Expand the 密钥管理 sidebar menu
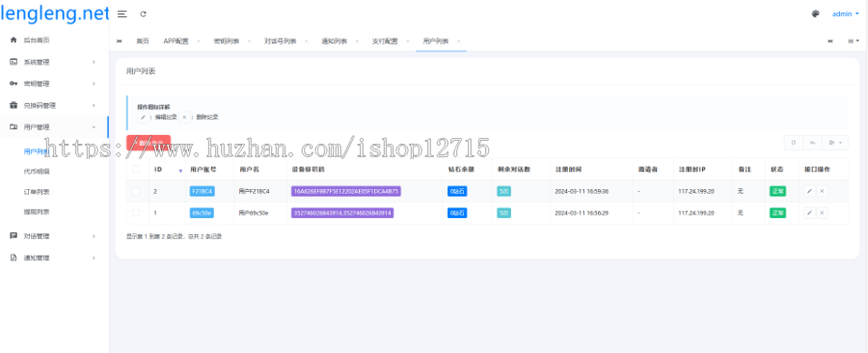The height and width of the screenshot is (353, 868). (54, 84)
